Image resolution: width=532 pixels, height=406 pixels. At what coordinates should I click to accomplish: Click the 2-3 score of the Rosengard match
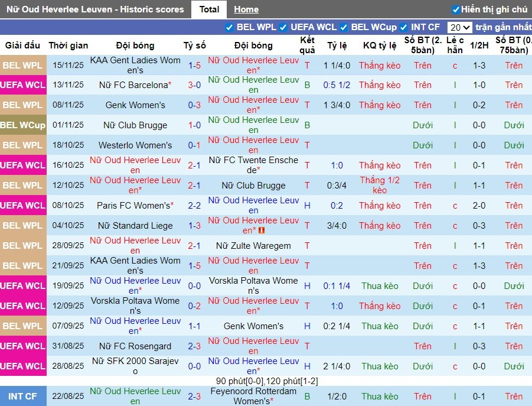point(194,346)
